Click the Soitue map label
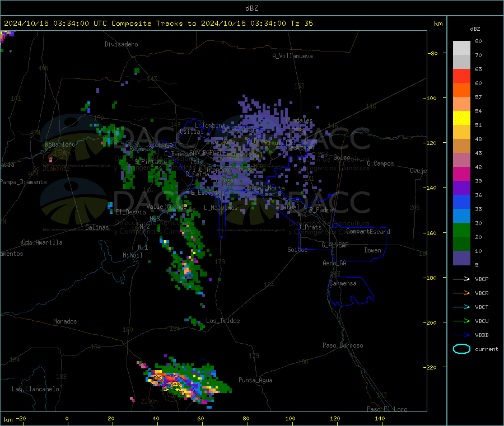 tap(297, 250)
